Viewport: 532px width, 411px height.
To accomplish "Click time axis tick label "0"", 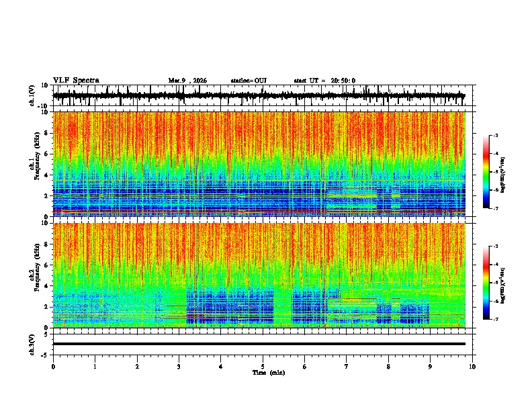I will (x=53, y=367).
